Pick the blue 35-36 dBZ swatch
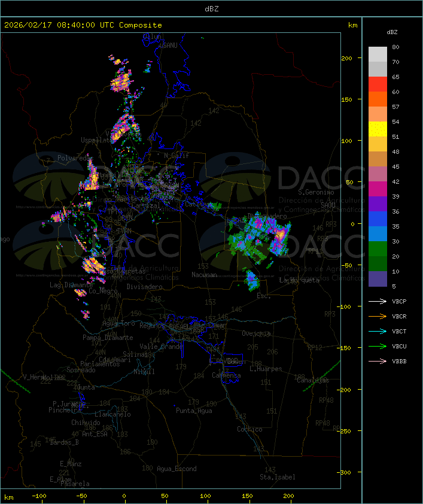 point(378,219)
